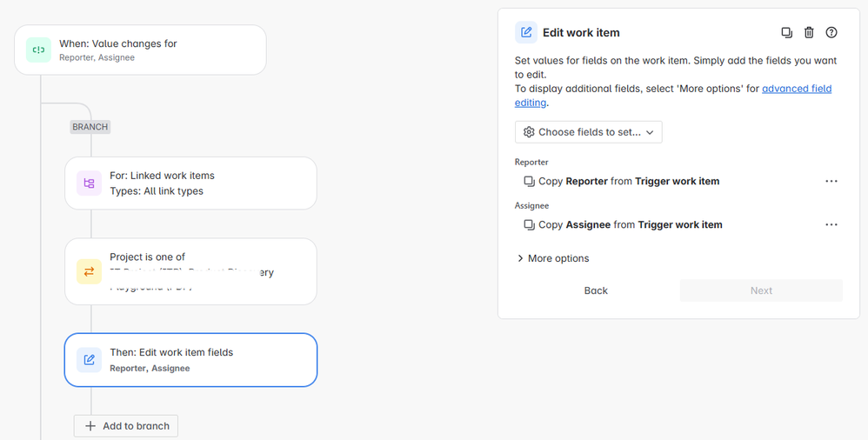The height and width of the screenshot is (440, 868).
Task: Click the orange Project condition icon
Action: click(89, 272)
